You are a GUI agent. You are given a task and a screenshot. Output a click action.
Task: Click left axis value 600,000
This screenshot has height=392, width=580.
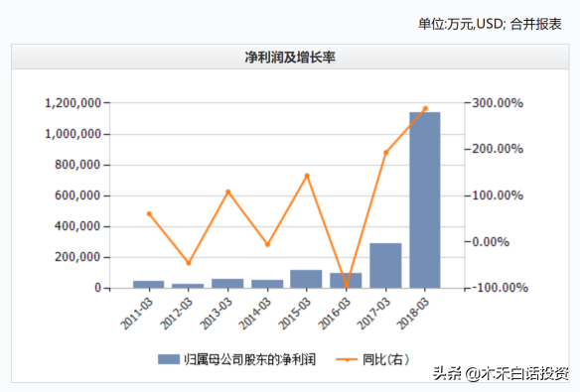pyautogui.click(x=77, y=196)
